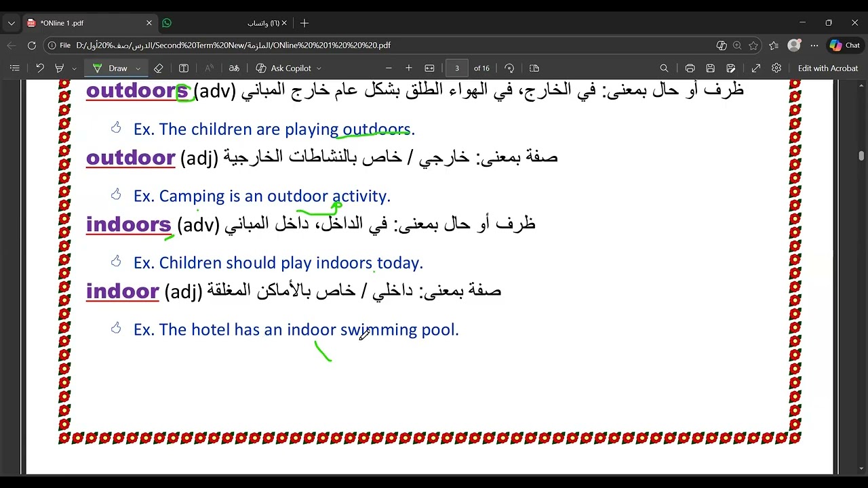Click the Fit to width icon
Viewport: 868px width, 488px height.
[x=429, y=68]
